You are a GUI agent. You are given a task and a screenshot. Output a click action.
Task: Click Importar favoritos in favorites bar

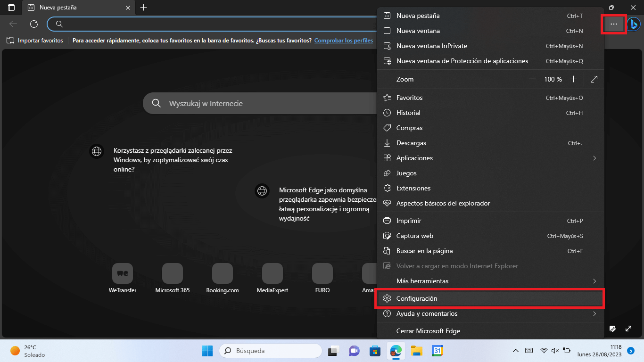coord(35,41)
